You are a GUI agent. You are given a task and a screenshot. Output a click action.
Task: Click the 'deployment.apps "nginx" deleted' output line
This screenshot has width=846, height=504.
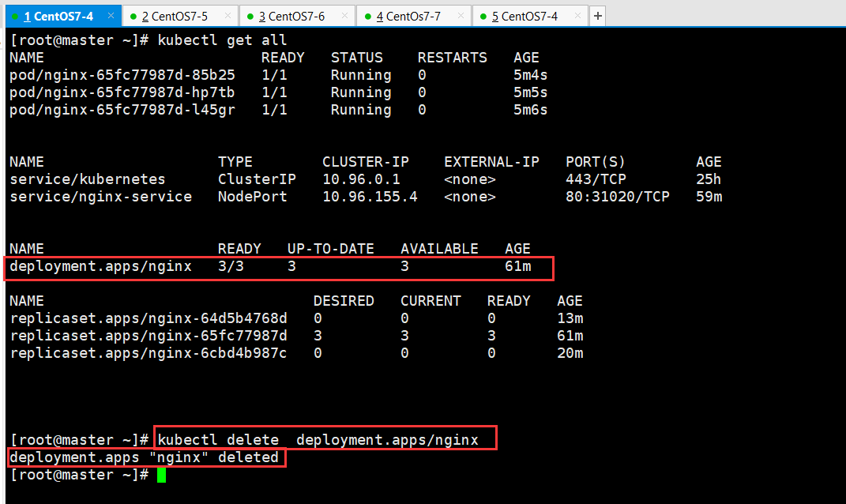[144, 457]
